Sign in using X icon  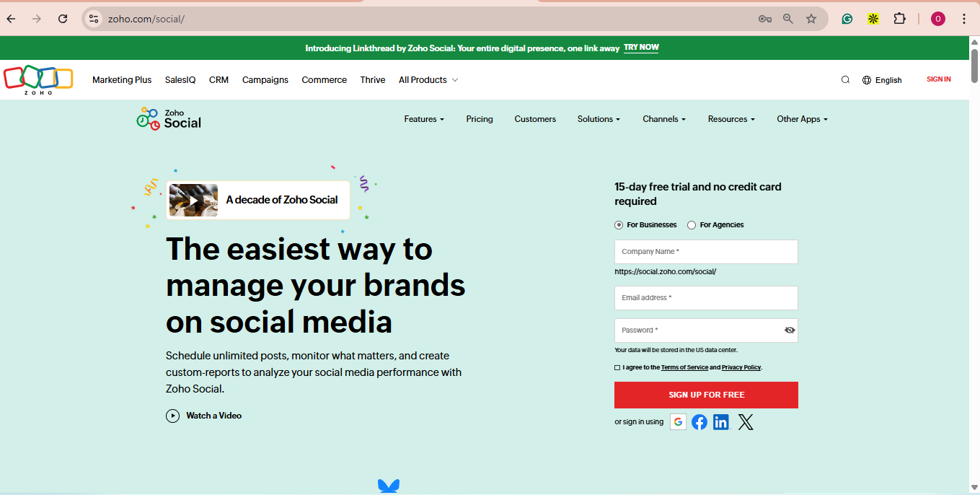click(746, 422)
